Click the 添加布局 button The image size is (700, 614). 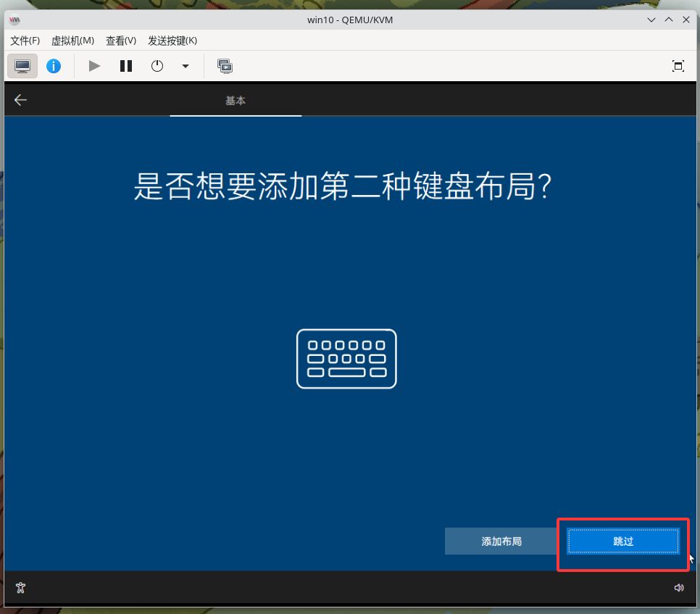tap(501, 542)
